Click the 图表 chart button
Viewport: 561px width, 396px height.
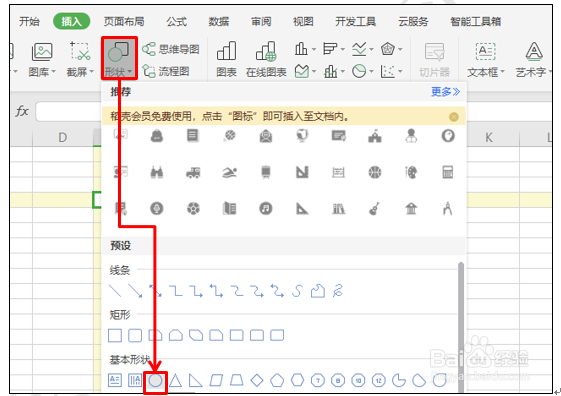tap(226, 59)
